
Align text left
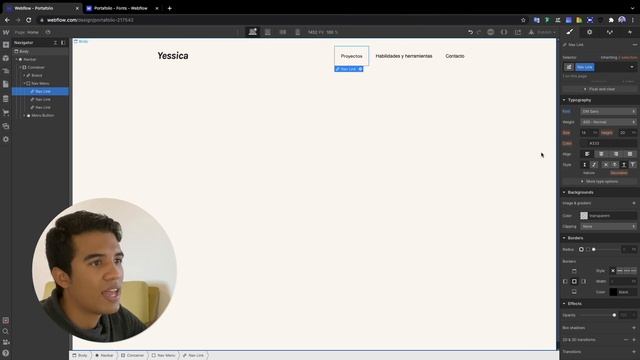point(587,154)
